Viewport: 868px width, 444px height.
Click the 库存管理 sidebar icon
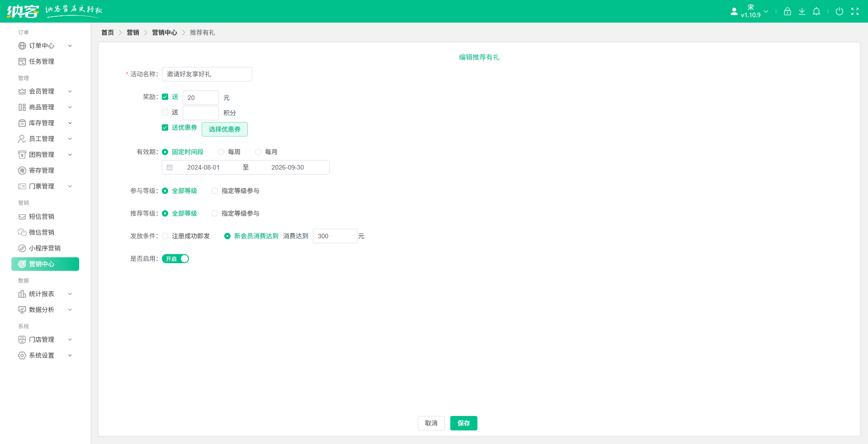point(22,123)
